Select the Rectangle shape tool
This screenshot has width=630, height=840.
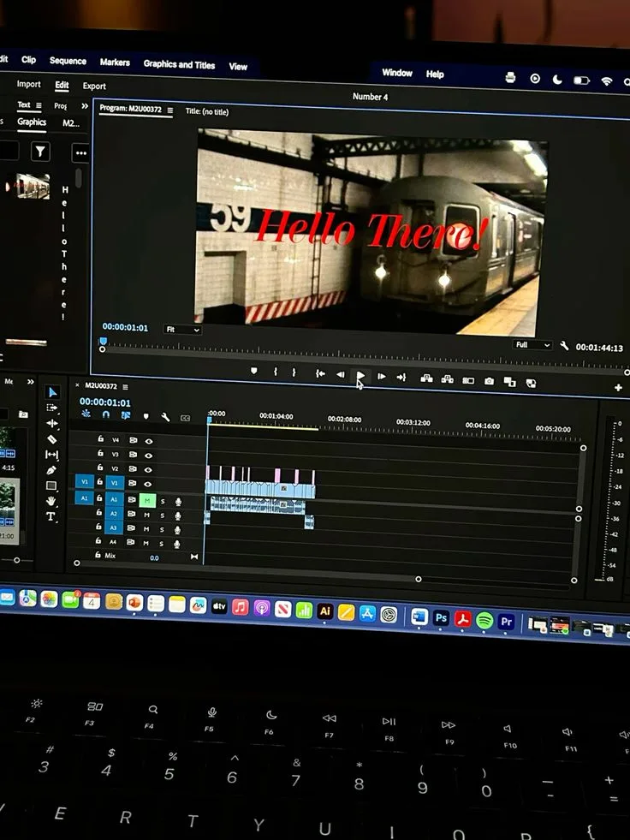click(x=51, y=486)
